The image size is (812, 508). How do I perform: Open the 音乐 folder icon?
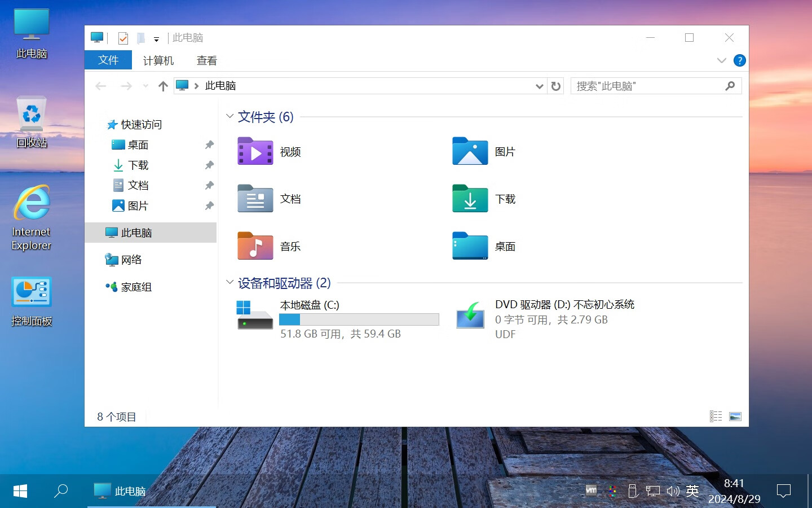[x=255, y=246]
